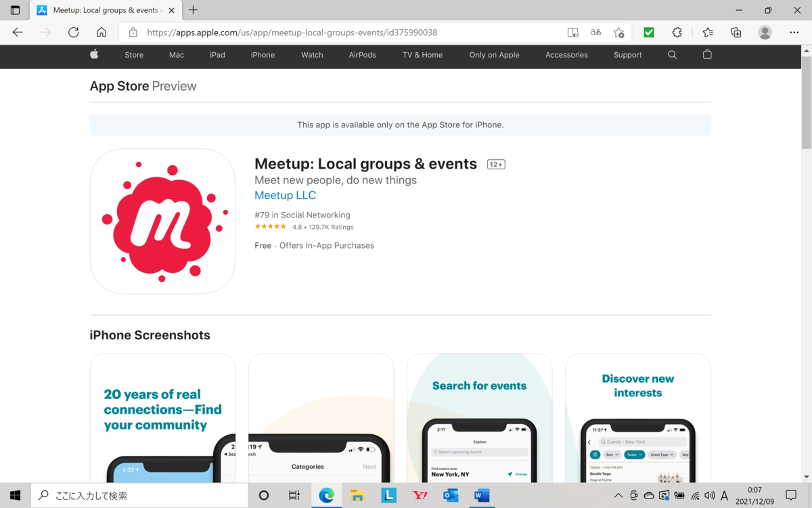
Task: Open the Edge settings and more menu
Action: 794,33
